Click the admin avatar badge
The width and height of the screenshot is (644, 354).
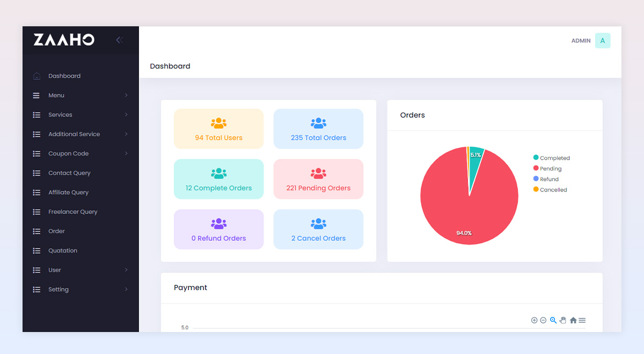pos(602,41)
